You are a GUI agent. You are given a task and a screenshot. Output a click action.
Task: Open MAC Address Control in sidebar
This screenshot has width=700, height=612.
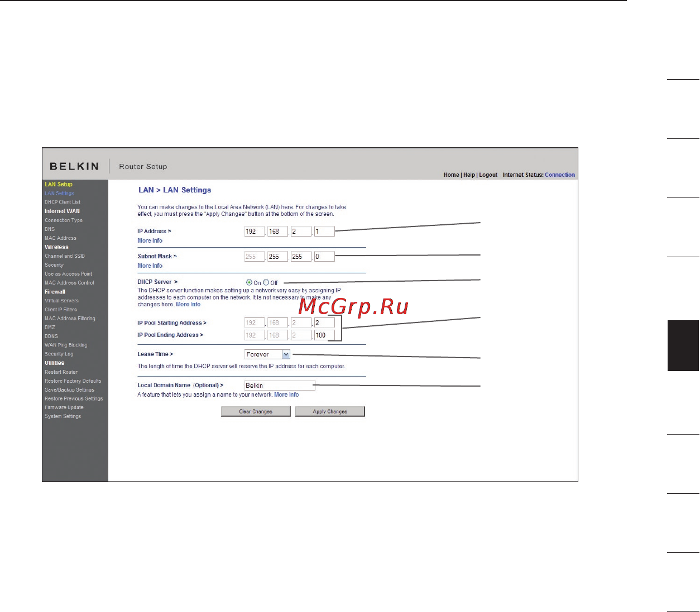pyautogui.click(x=69, y=282)
